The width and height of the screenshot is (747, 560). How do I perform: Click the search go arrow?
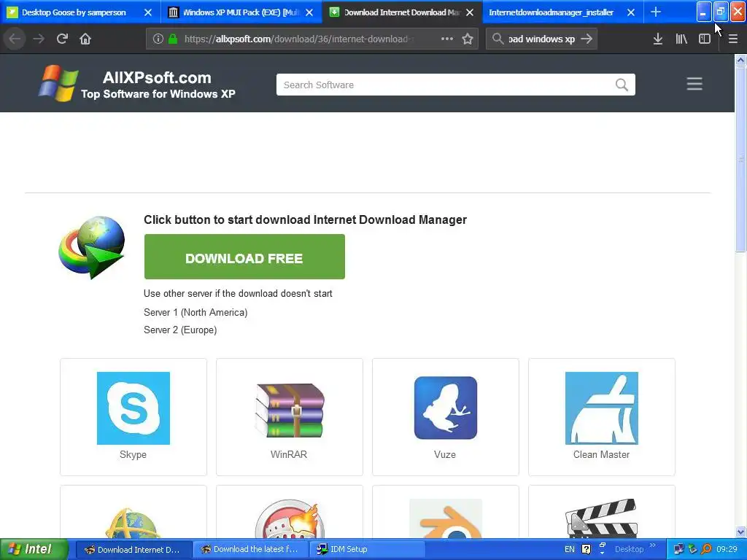587,39
